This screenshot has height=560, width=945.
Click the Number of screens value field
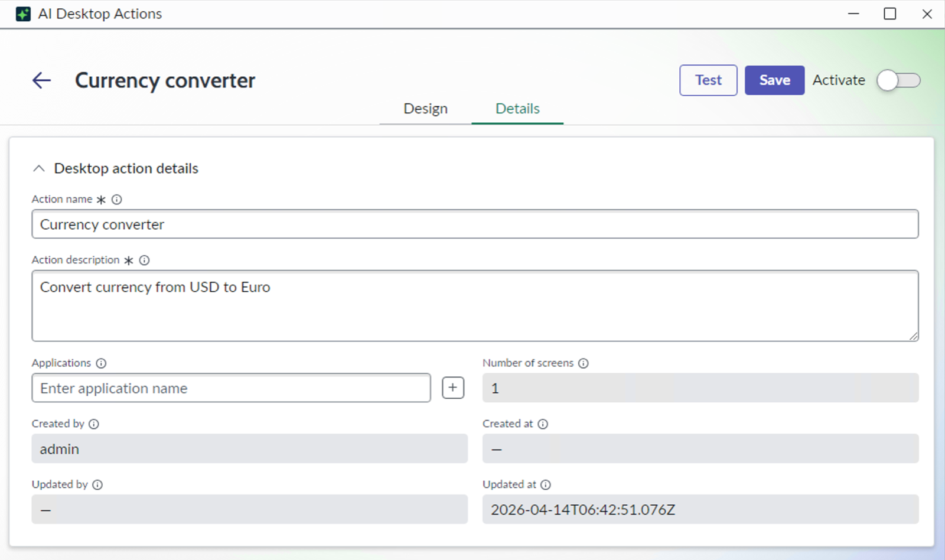pos(700,388)
